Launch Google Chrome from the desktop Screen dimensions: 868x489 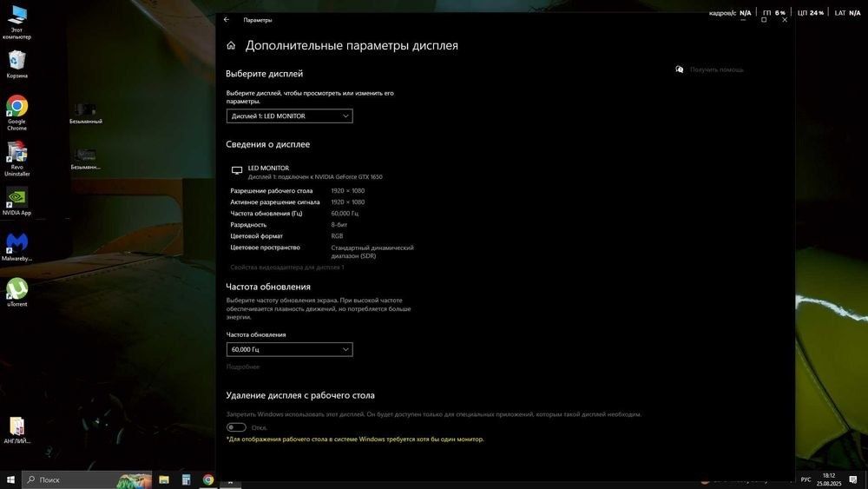pyautogui.click(x=16, y=113)
